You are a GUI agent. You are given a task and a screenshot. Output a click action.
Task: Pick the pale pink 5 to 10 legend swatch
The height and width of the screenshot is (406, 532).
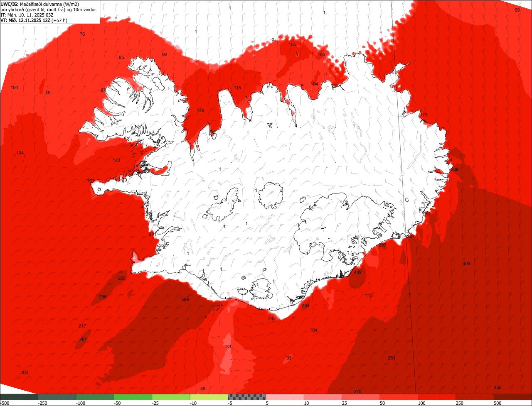tap(285, 397)
